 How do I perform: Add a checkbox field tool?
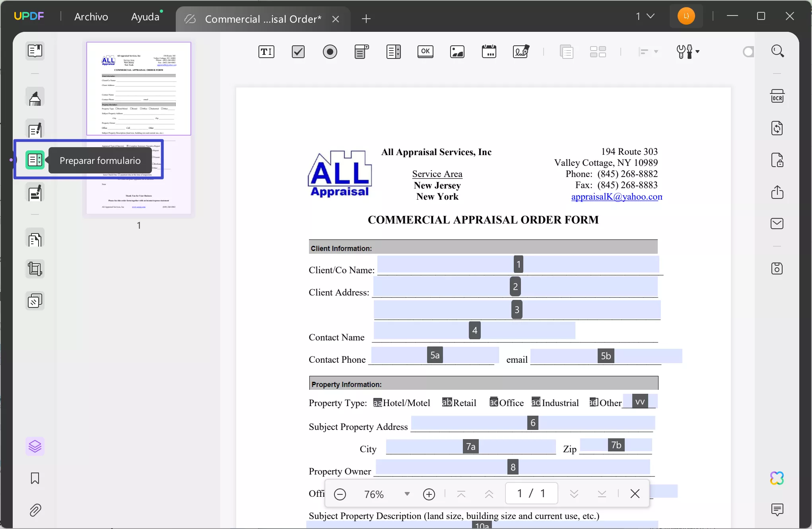coord(298,52)
